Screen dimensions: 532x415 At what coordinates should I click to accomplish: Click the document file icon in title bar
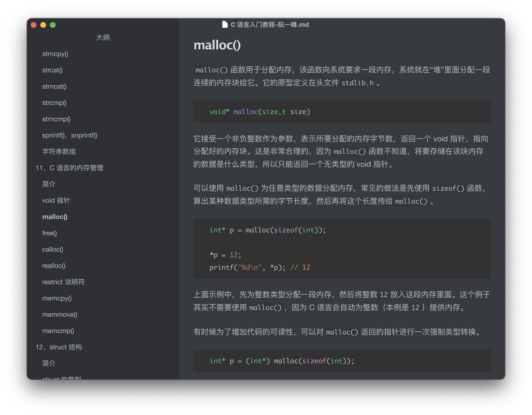pyautogui.click(x=225, y=25)
